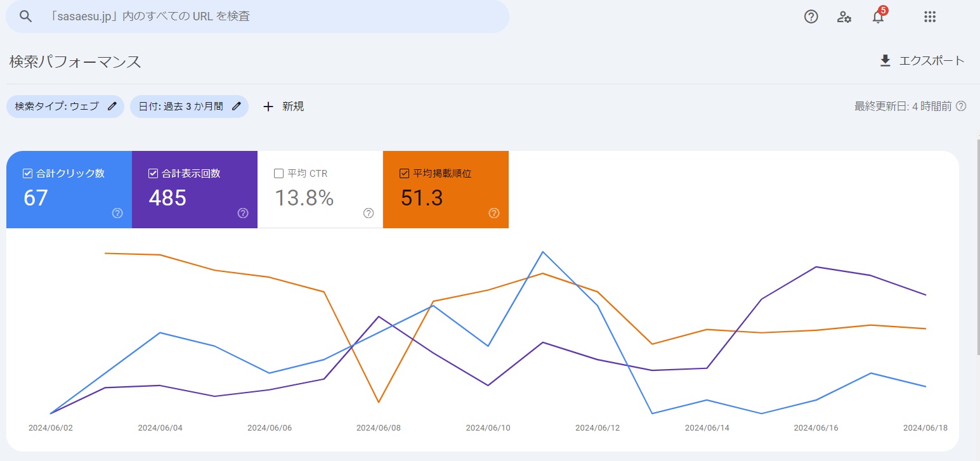Screen dimensions: 980x461
Task: Open the Google apps grid icon
Action: click(x=930, y=17)
